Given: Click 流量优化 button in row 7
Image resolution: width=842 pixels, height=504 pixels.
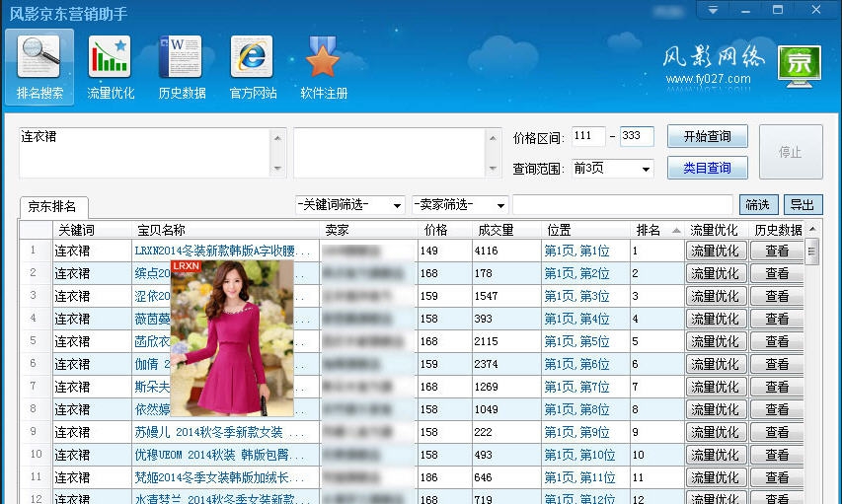Looking at the screenshot, I should (x=716, y=387).
